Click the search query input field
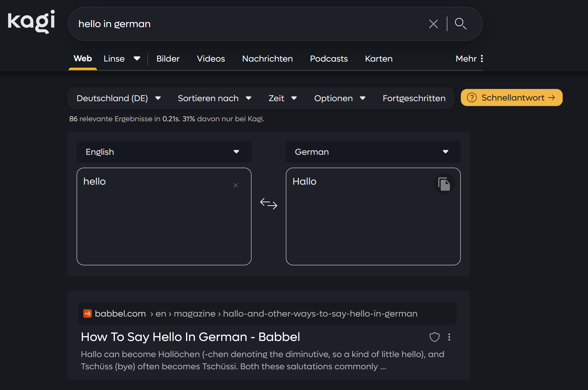The height and width of the screenshot is (390, 588). click(250, 24)
